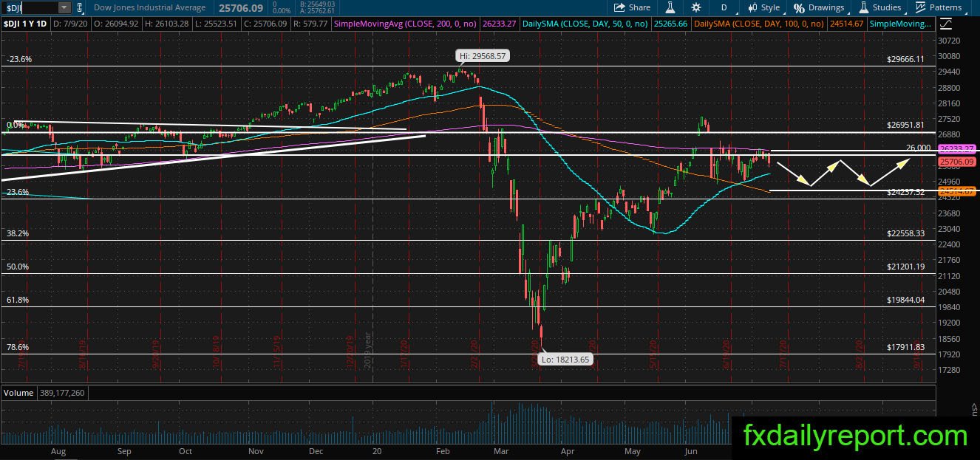Open the Drawings tools menu
This screenshot has width=980, height=460.
[820, 7]
